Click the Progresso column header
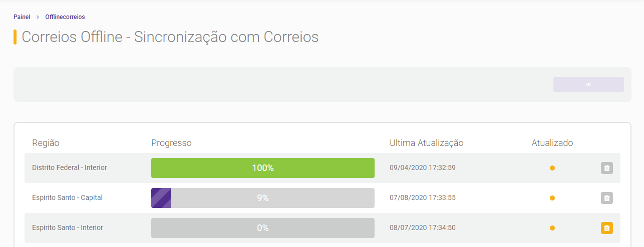The height and width of the screenshot is (247, 644). click(x=171, y=143)
